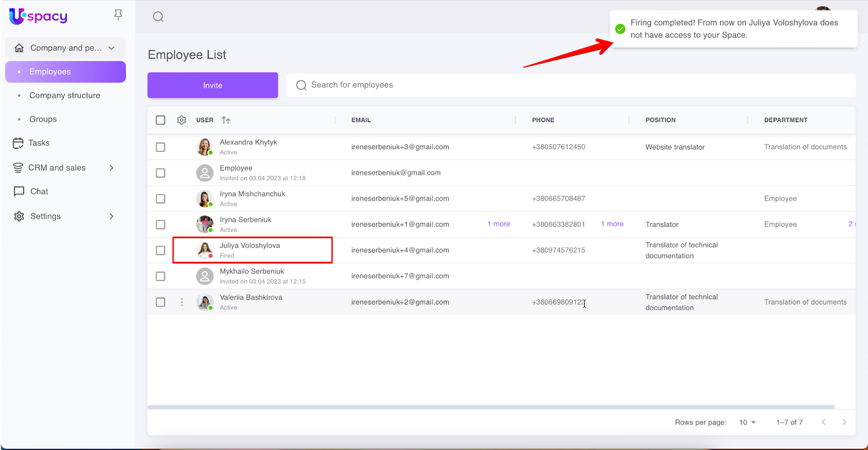Click '1 more' link beside Iryna's email
Screen dimensions: 868x450
click(x=499, y=224)
